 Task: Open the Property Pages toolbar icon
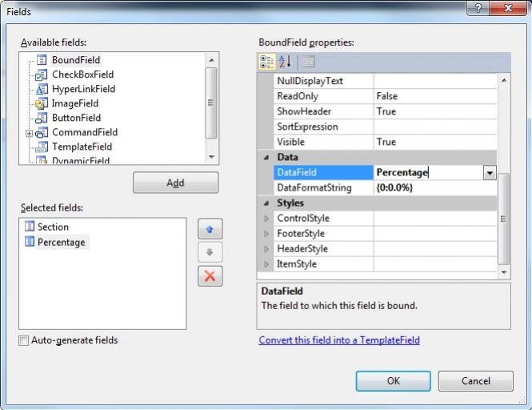tap(308, 62)
